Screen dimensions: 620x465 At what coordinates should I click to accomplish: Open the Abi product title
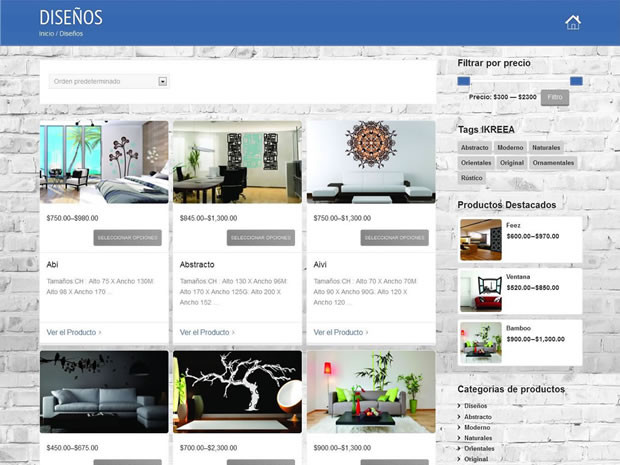point(52,265)
